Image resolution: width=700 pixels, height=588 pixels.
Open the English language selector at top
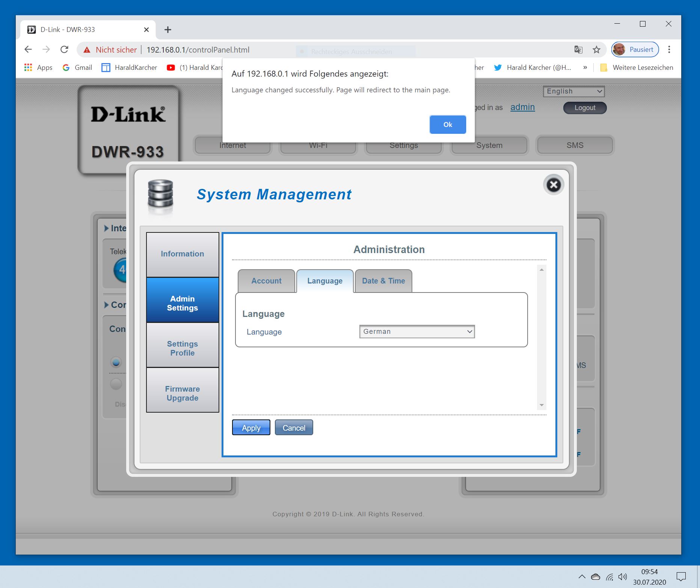tap(574, 91)
